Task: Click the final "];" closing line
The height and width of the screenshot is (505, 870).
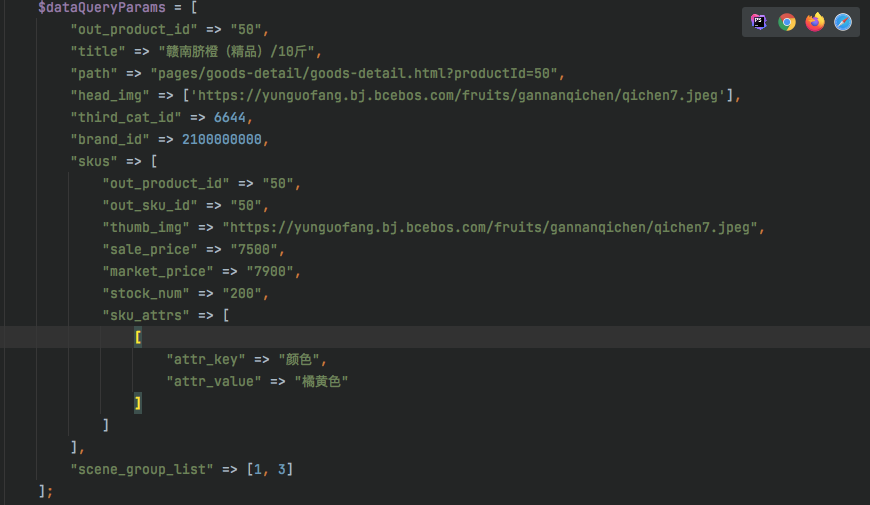Action: click(x=45, y=491)
